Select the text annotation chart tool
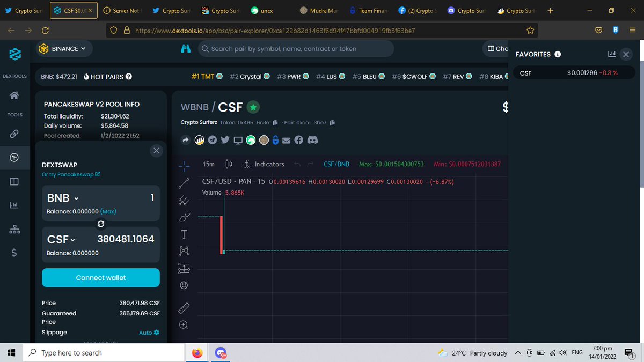The height and width of the screenshot is (362, 644). point(184,234)
